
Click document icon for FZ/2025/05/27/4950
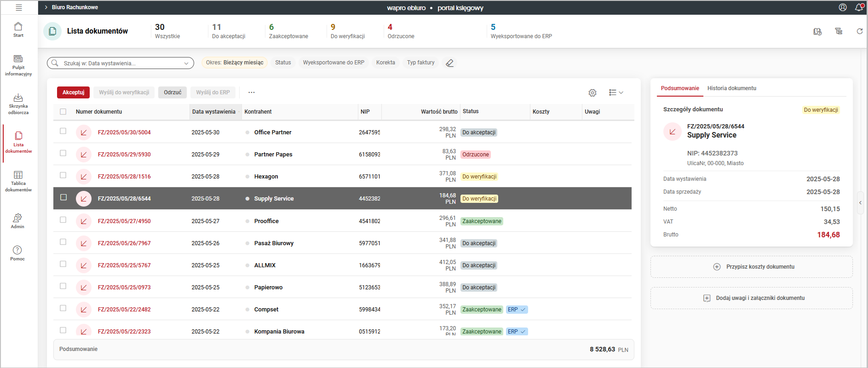(84, 221)
